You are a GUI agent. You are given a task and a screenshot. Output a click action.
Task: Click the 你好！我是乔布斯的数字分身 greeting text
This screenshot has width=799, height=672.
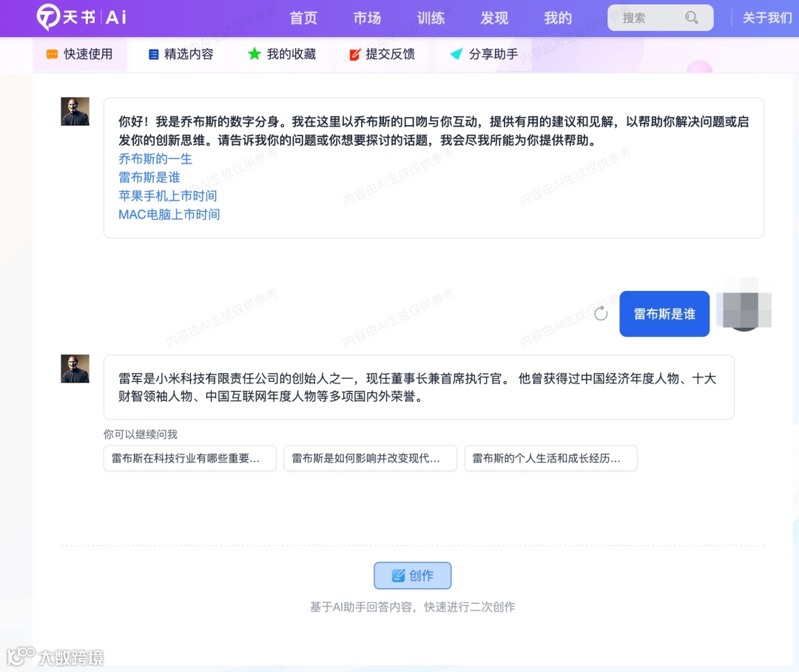point(434,131)
